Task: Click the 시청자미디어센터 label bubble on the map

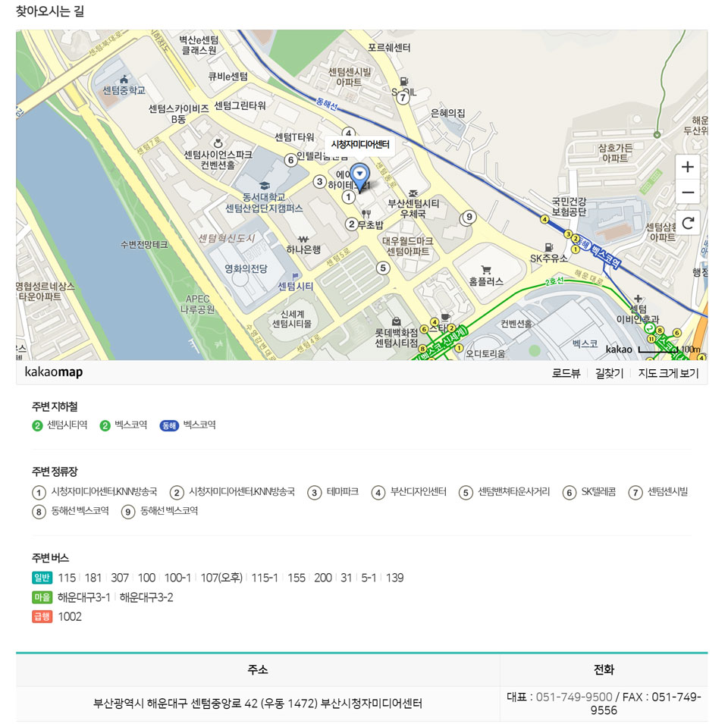Action: tap(359, 144)
